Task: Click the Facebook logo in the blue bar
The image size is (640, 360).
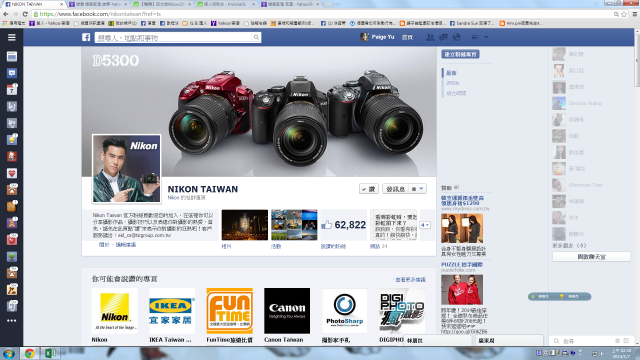Action: click(86, 38)
